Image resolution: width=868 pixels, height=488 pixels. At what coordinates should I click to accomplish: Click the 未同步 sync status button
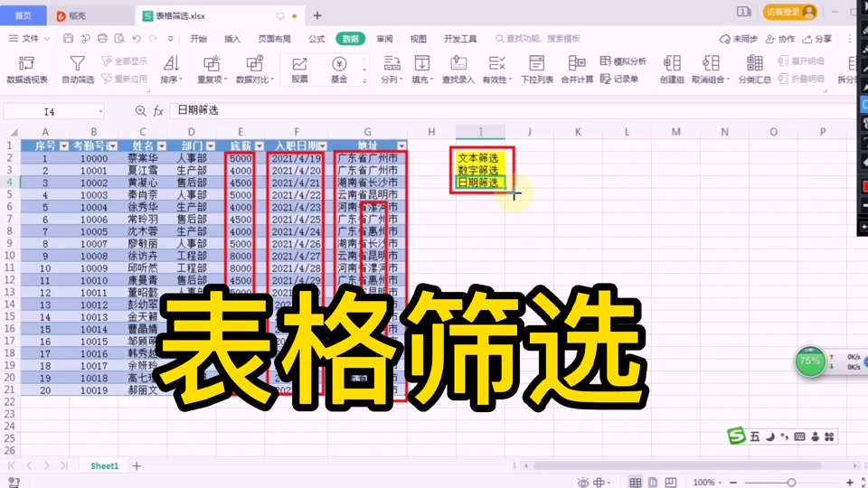pos(738,39)
